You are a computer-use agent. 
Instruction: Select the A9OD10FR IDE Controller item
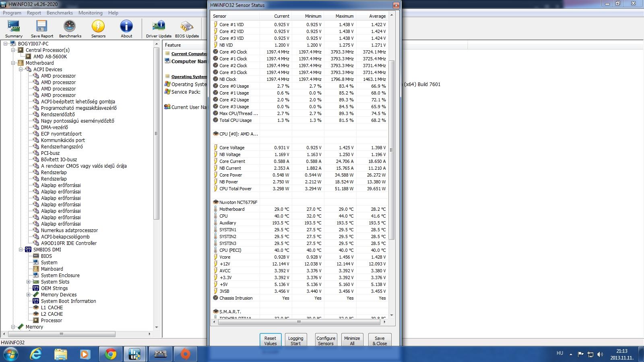(x=69, y=243)
